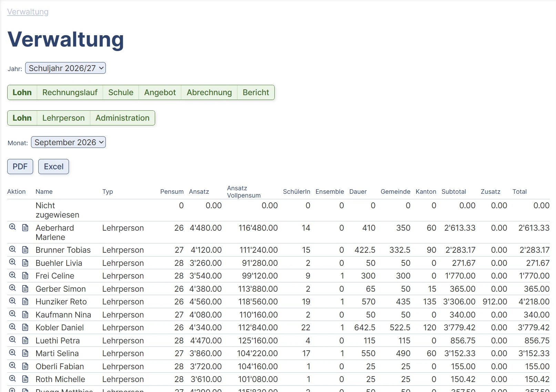Click magnifier icon for Oberli Fabian
The image size is (556, 392).
click(12, 365)
